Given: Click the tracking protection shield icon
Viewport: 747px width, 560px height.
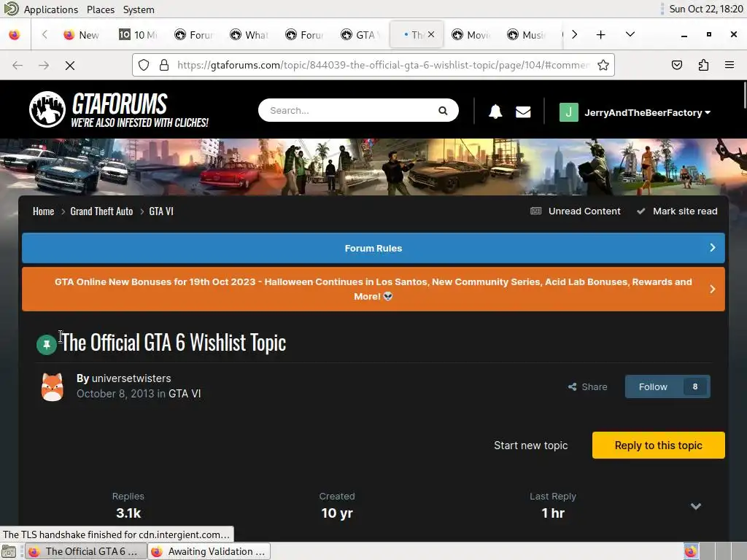Looking at the screenshot, I should [x=144, y=65].
